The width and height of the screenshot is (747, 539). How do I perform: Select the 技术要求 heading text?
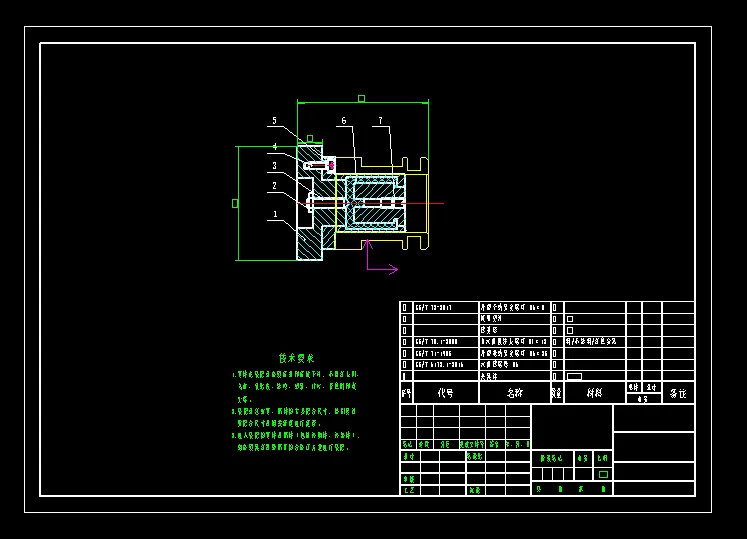296,358
